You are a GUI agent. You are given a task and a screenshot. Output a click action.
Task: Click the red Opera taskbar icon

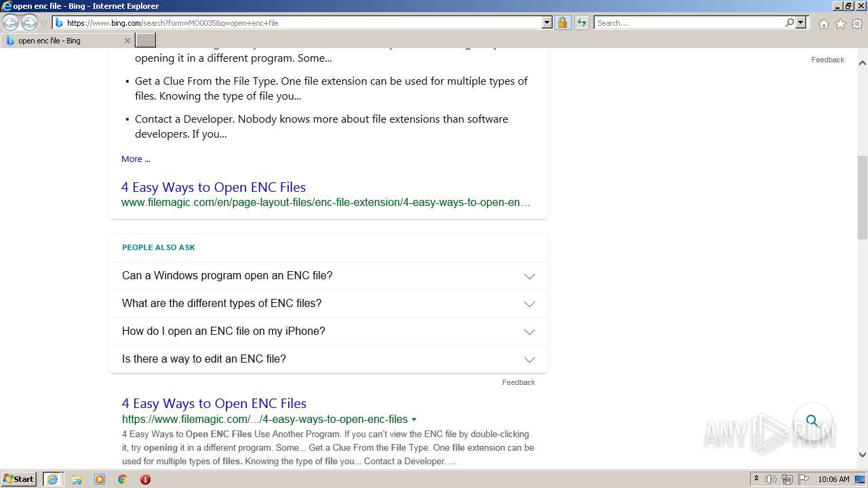coord(145,479)
